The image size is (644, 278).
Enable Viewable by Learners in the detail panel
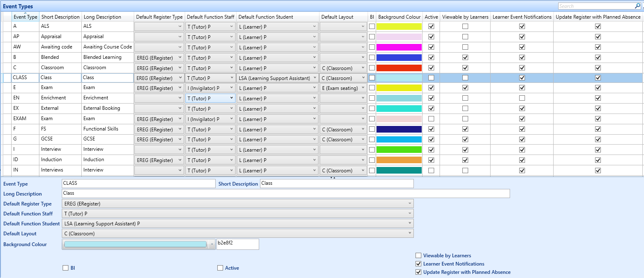pyautogui.click(x=418, y=255)
